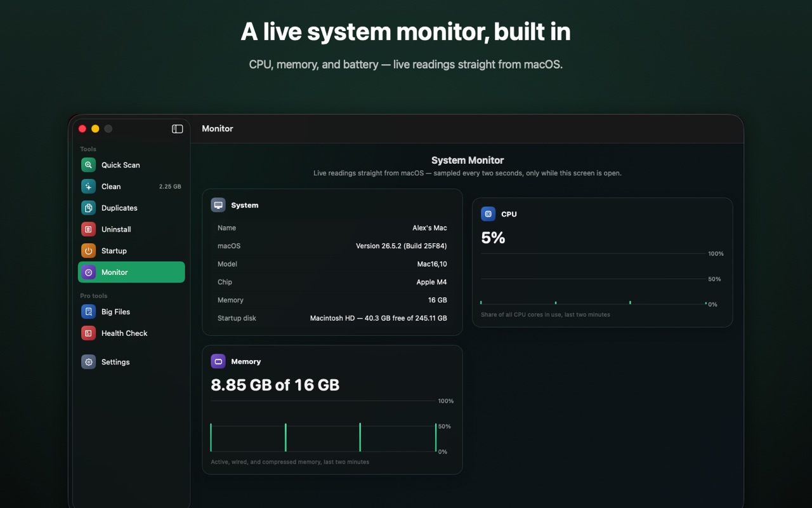The image size is (812, 508).
Task: Close the window with the red button
Action: coord(82,129)
